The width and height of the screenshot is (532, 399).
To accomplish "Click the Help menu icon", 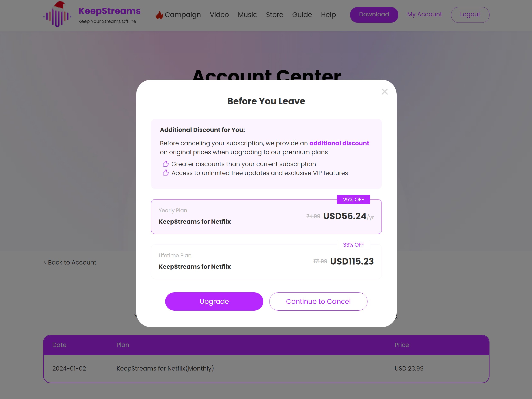I will pyautogui.click(x=328, y=15).
